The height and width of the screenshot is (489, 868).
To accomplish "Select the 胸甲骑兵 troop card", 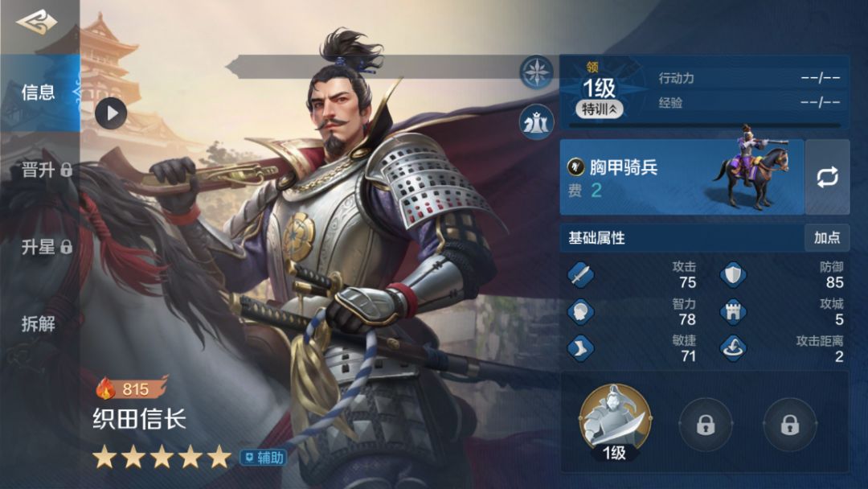I will (x=682, y=177).
